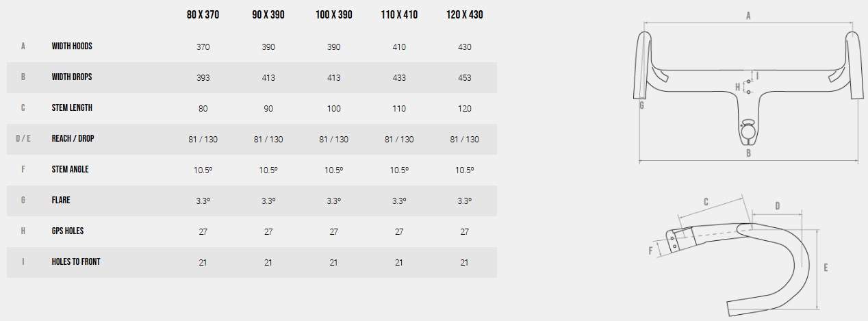The image size is (868, 321).
Task: Select the REACH / DROP row label
Action: [x=73, y=139]
